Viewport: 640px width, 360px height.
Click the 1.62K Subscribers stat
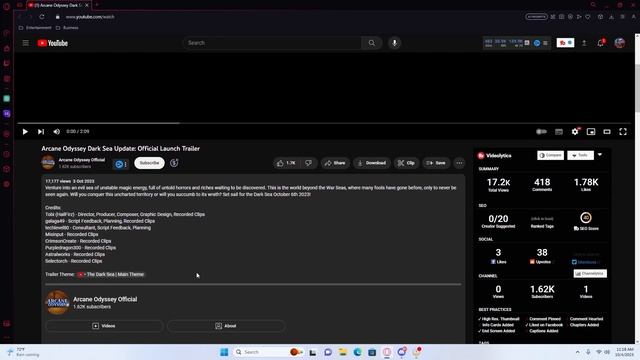[x=542, y=291]
